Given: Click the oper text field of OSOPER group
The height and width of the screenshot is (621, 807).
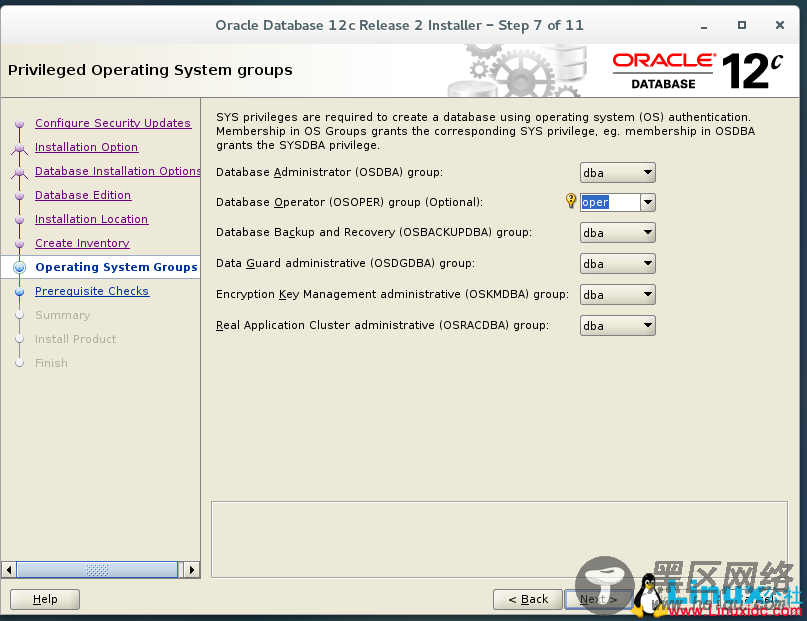Looking at the screenshot, I should 610,202.
